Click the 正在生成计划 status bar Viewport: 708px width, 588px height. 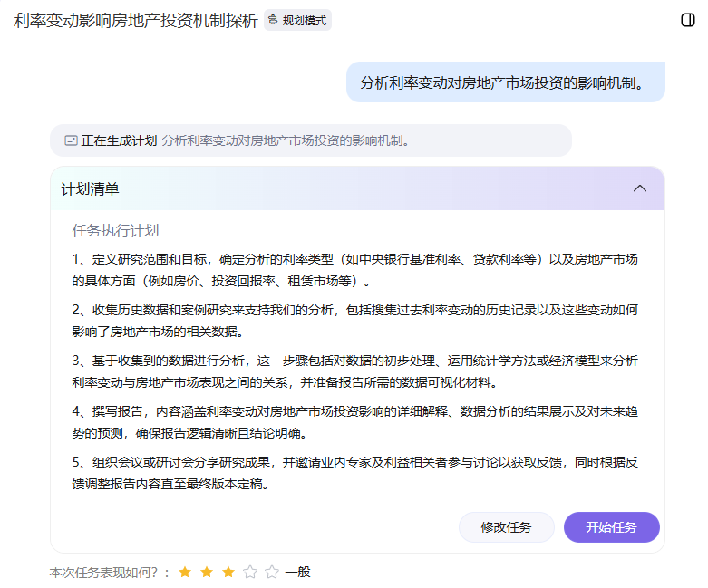coord(311,140)
